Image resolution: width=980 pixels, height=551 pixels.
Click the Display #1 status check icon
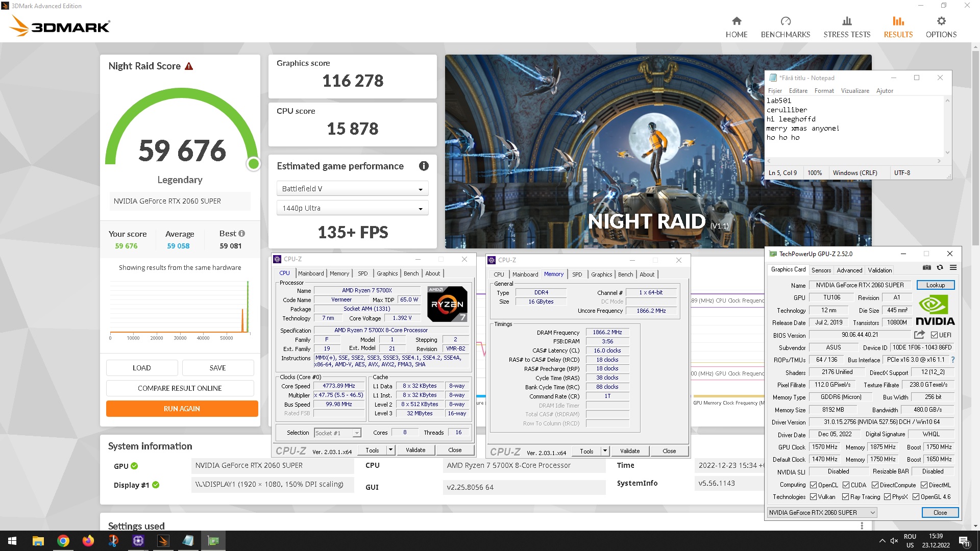pyautogui.click(x=156, y=485)
